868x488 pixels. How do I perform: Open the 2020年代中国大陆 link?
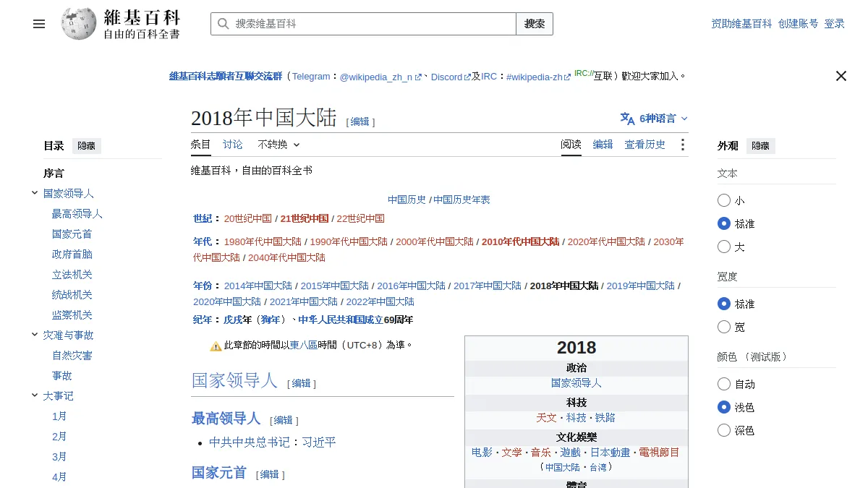606,241
